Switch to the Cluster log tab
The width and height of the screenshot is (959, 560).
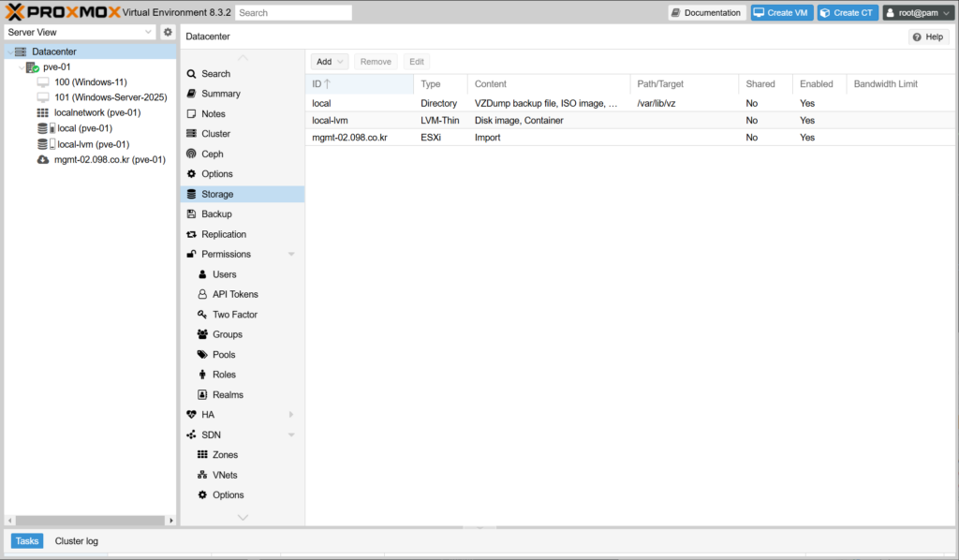pyautogui.click(x=76, y=541)
